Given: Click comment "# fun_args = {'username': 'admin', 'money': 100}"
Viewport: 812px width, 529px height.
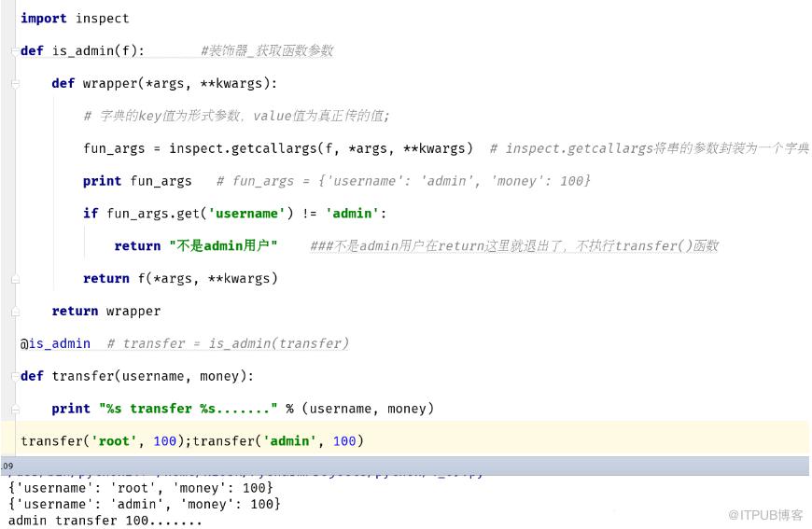Looking at the screenshot, I should (x=403, y=181).
